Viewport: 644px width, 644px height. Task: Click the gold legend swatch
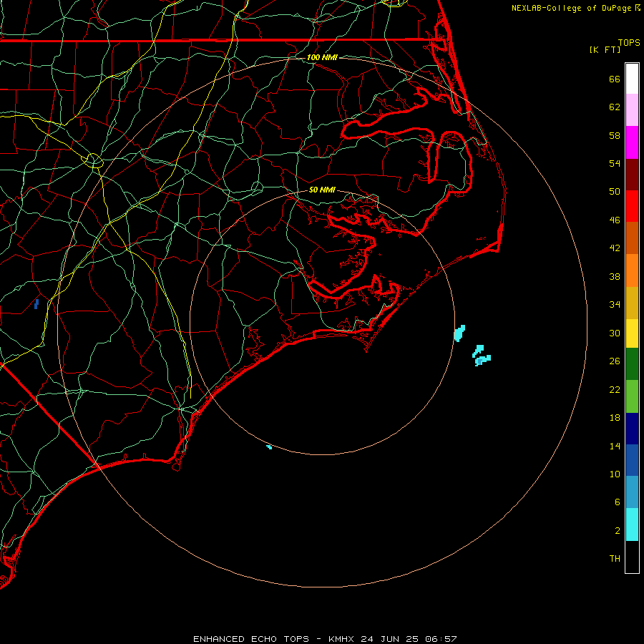[x=632, y=303]
